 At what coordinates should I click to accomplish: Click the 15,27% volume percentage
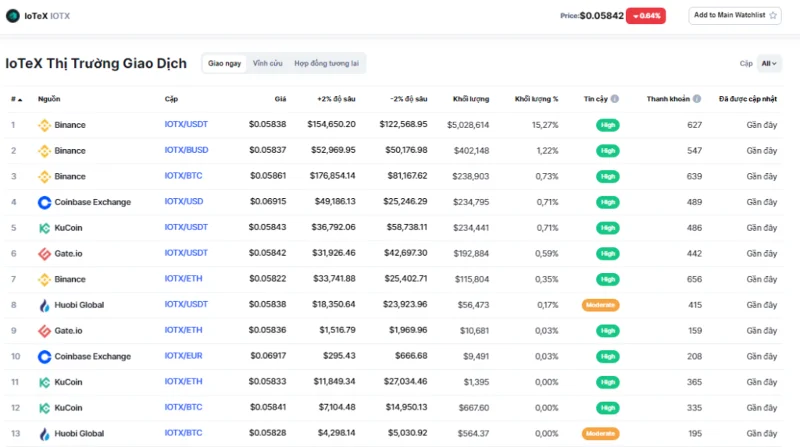point(545,125)
